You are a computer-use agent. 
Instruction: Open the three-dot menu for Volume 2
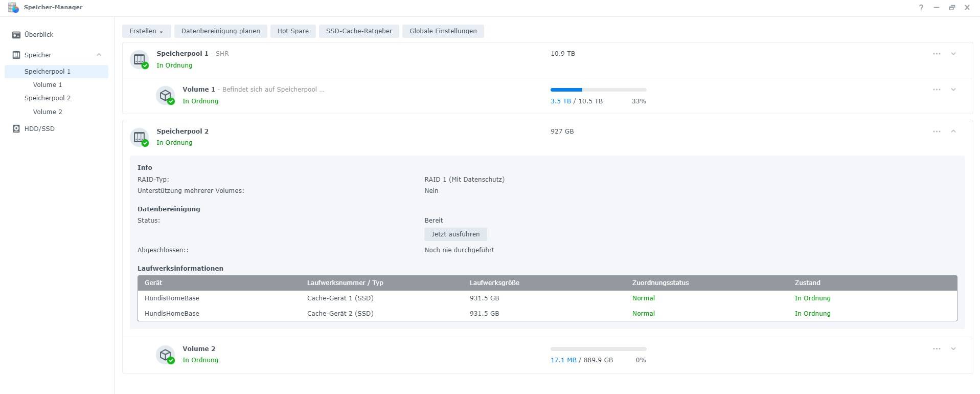[936, 349]
